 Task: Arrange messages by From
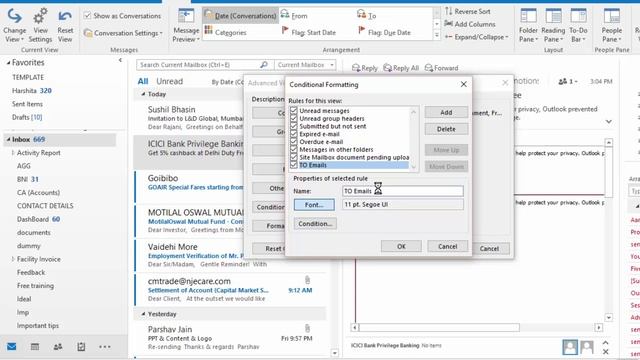pyautogui.click(x=294, y=16)
